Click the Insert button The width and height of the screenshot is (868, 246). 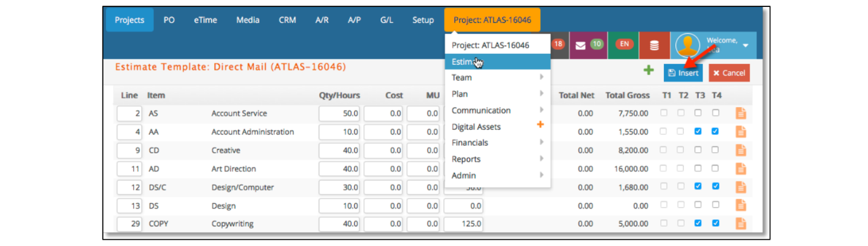[x=683, y=73]
